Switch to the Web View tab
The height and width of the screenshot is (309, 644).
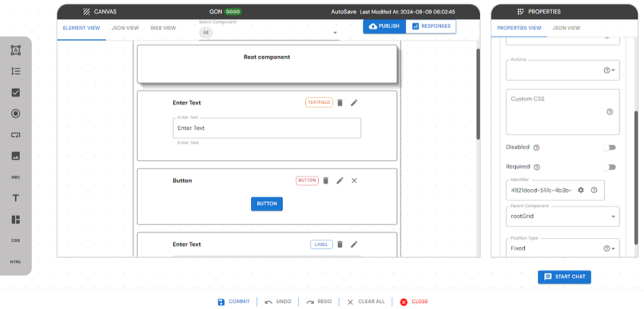tap(163, 28)
